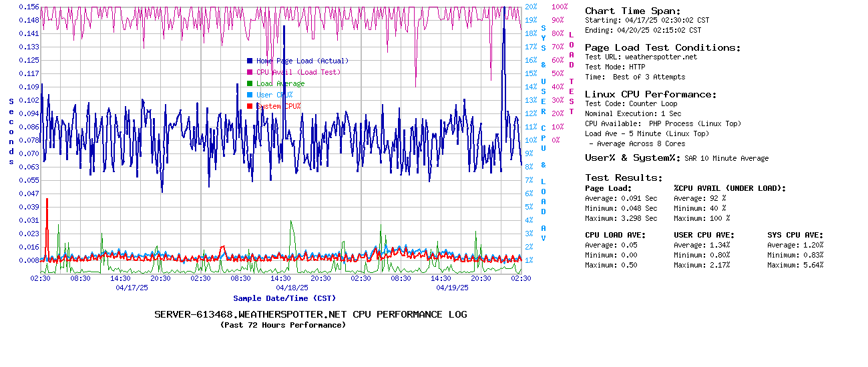The image size is (868, 367).
Task: Click the Past 72 Hours Performance subtitle
Action: coord(283,325)
